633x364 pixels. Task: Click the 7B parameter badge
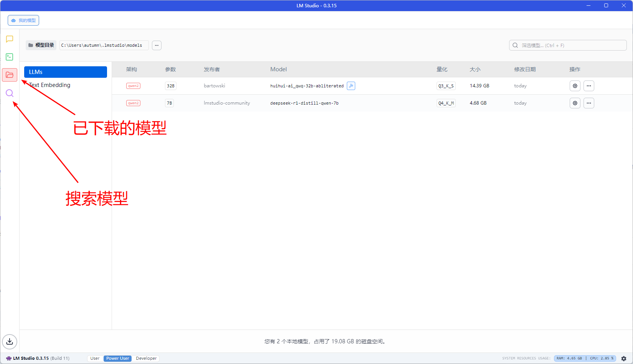(x=169, y=103)
